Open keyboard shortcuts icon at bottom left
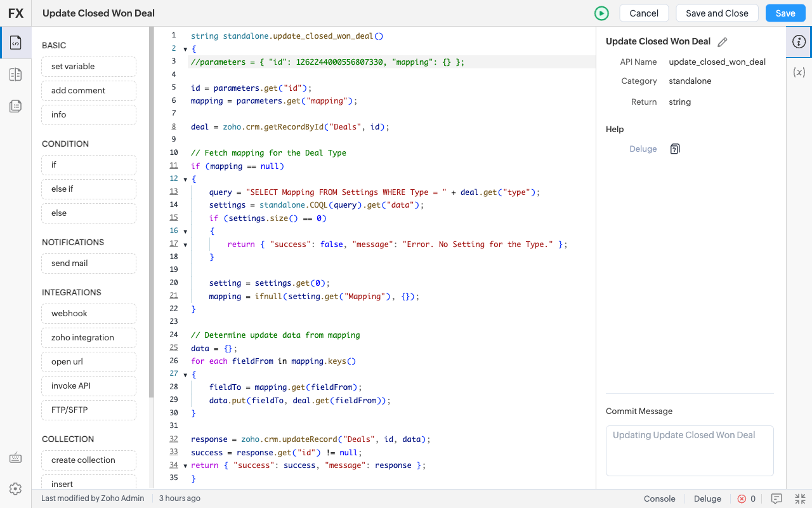This screenshot has width=812, height=508. pyautogui.click(x=16, y=458)
